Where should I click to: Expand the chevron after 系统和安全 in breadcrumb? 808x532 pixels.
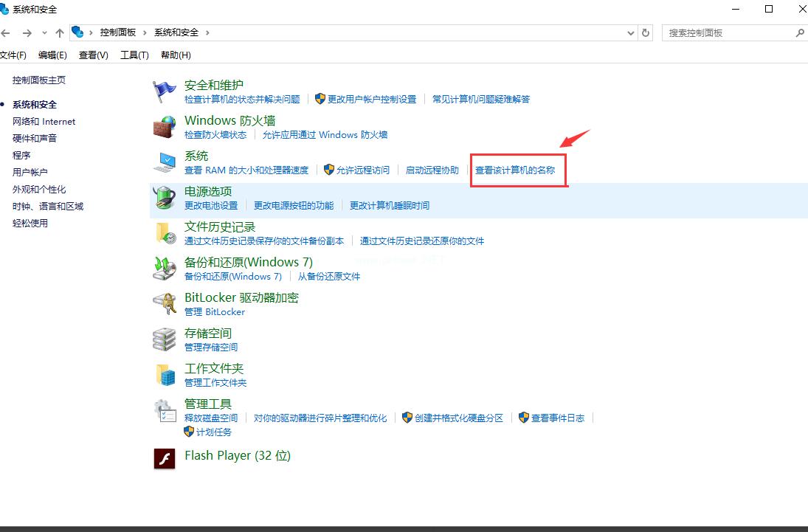click(x=207, y=32)
